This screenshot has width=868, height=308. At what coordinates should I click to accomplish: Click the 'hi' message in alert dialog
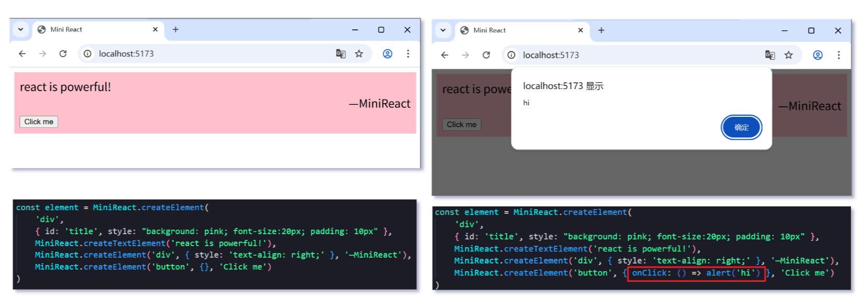(526, 103)
